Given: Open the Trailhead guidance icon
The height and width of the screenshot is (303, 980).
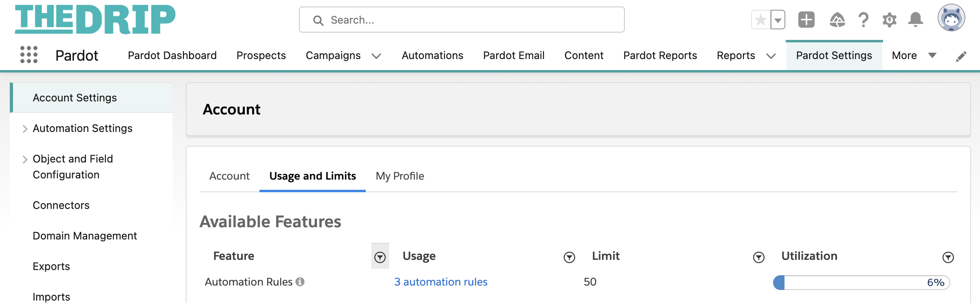Looking at the screenshot, I should pos(837,20).
